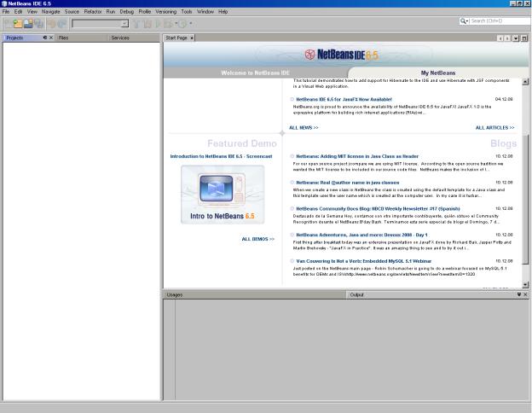This screenshot has height=413, width=532.
Task: Minimize the Projects panel via its pin icon
Action: [x=45, y=38]
